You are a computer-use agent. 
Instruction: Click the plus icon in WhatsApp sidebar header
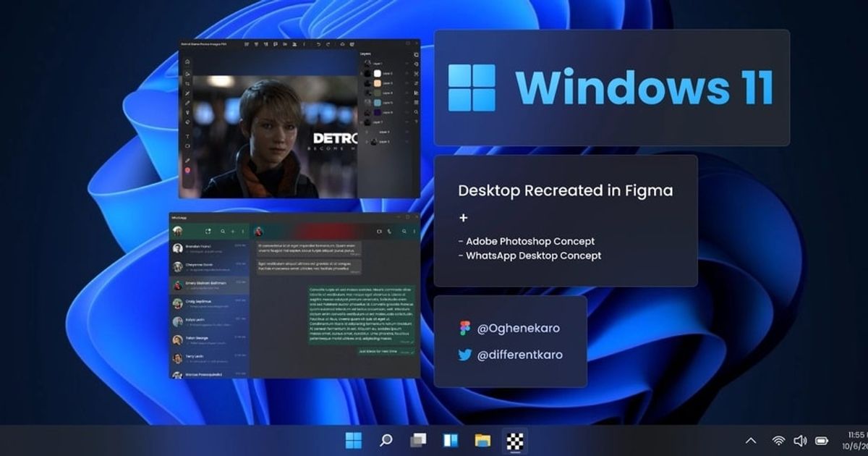coord(233,231)
